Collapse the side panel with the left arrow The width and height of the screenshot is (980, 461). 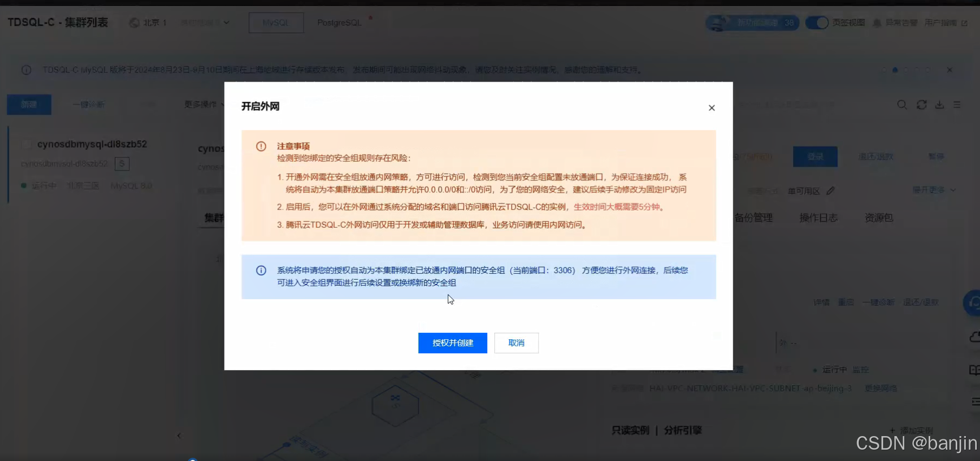[179, 436]
